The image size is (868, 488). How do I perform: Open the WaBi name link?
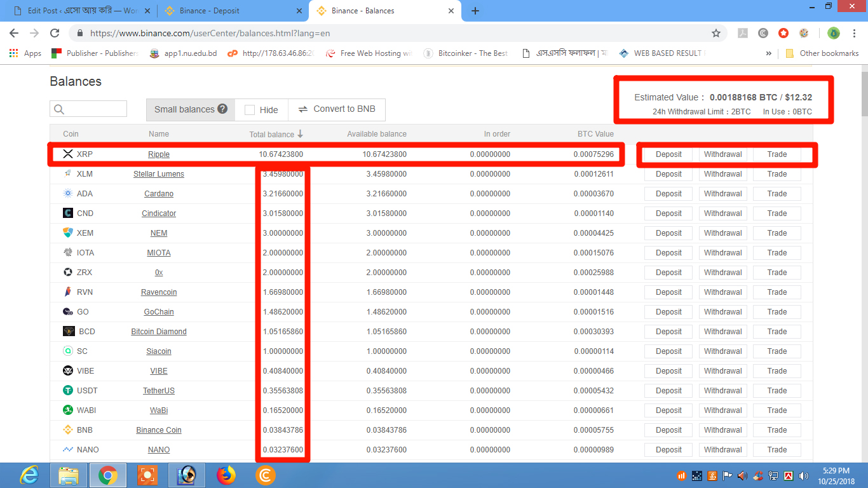(x=159, y=410)
